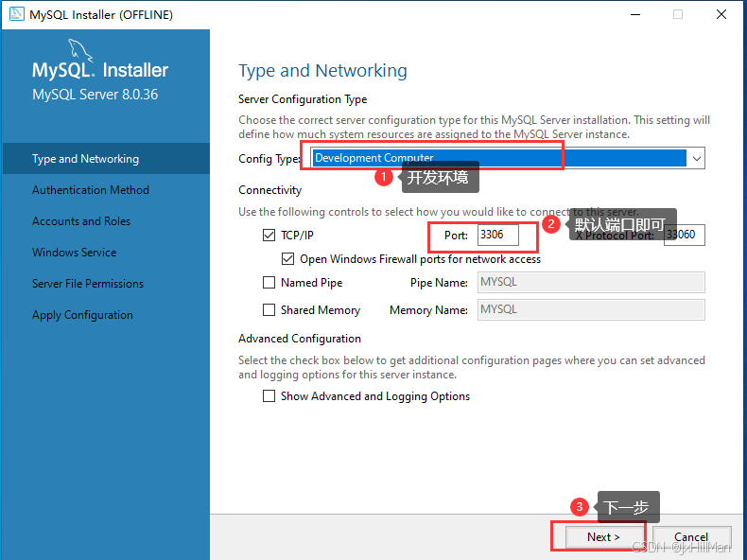
Task: Click the Port 3306 input field
Action: pos(497,235)
